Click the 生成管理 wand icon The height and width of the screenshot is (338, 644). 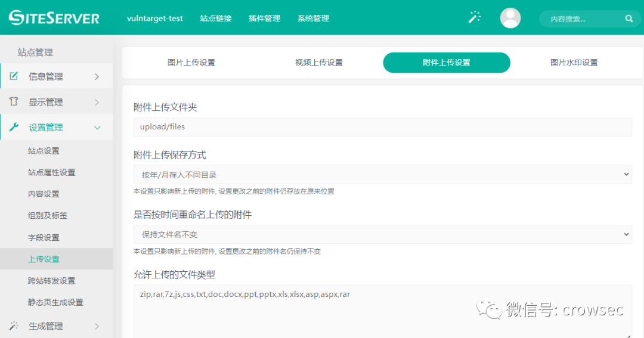(x=14, y=325)
